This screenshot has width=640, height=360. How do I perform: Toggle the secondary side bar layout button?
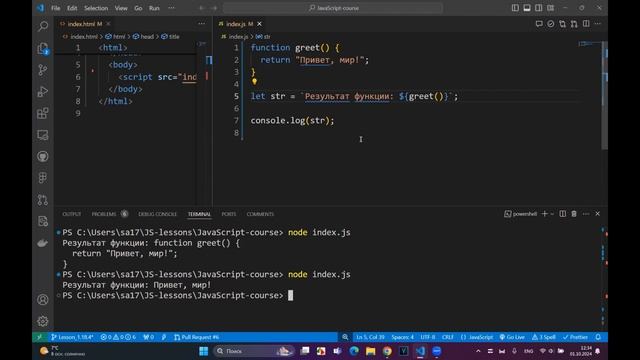539,8
